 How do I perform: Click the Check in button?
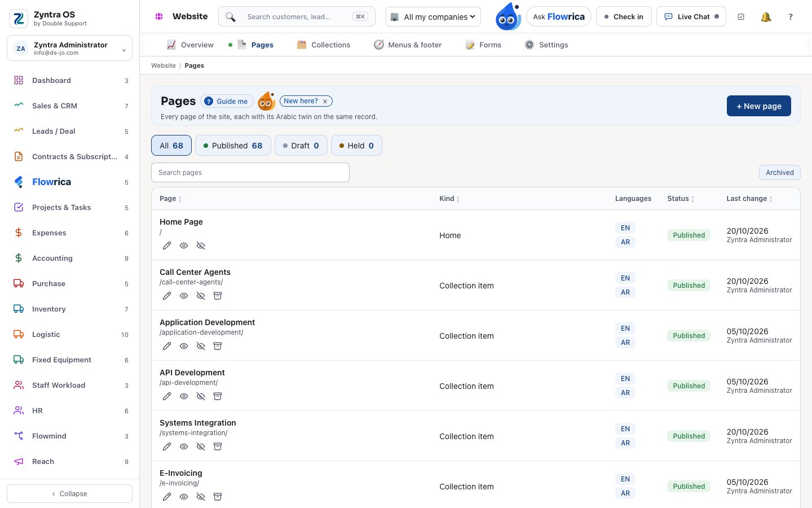click(624, 17)
